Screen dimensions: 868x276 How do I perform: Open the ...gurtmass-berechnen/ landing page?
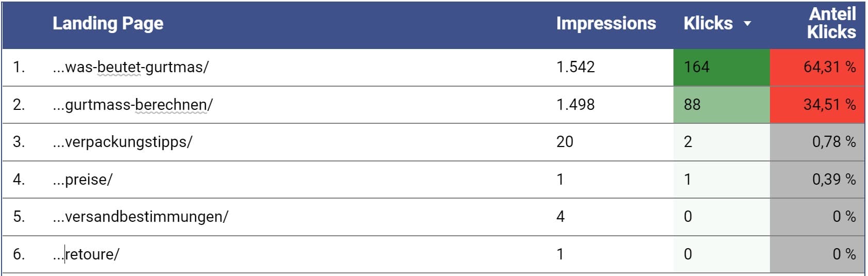point(133,105)
